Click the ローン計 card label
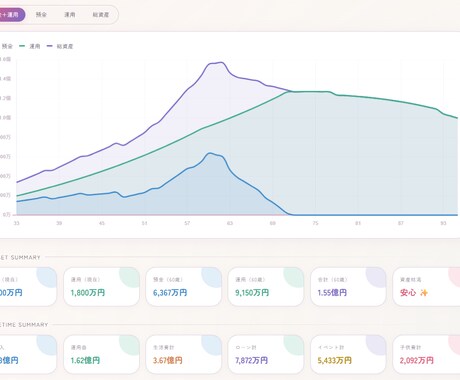This screenshot has width=460, height=380. (x=246, y=347)
